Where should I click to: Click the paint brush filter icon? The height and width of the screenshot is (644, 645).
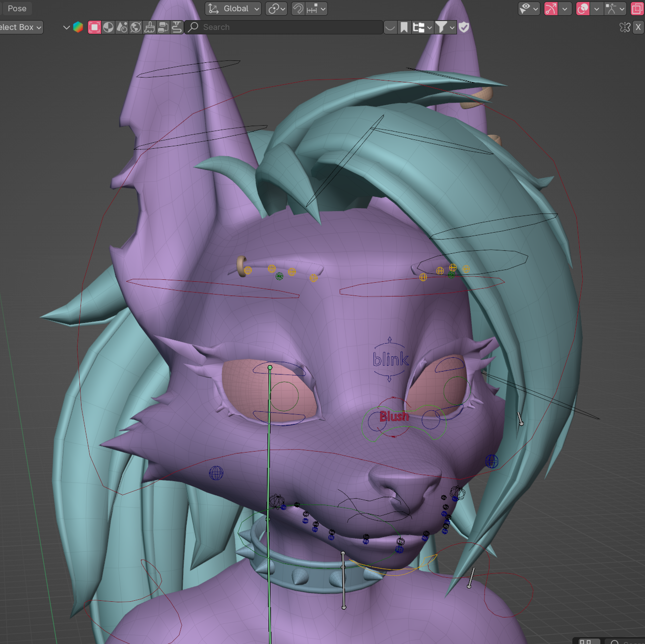pyautogui.click(x=150, y=27)
